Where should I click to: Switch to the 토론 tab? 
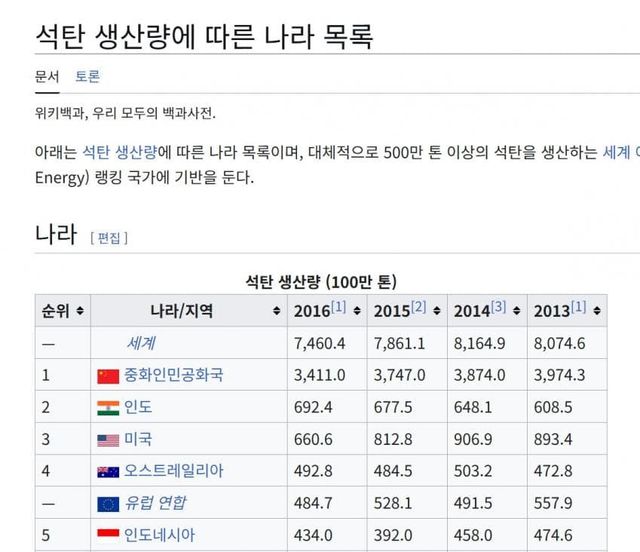click(87, 76)
